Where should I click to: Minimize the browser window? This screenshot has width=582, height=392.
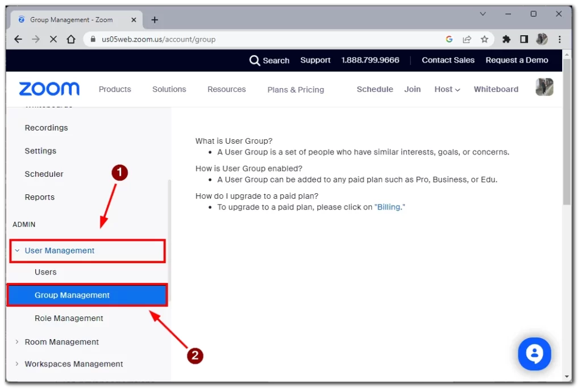coord(508,14)
